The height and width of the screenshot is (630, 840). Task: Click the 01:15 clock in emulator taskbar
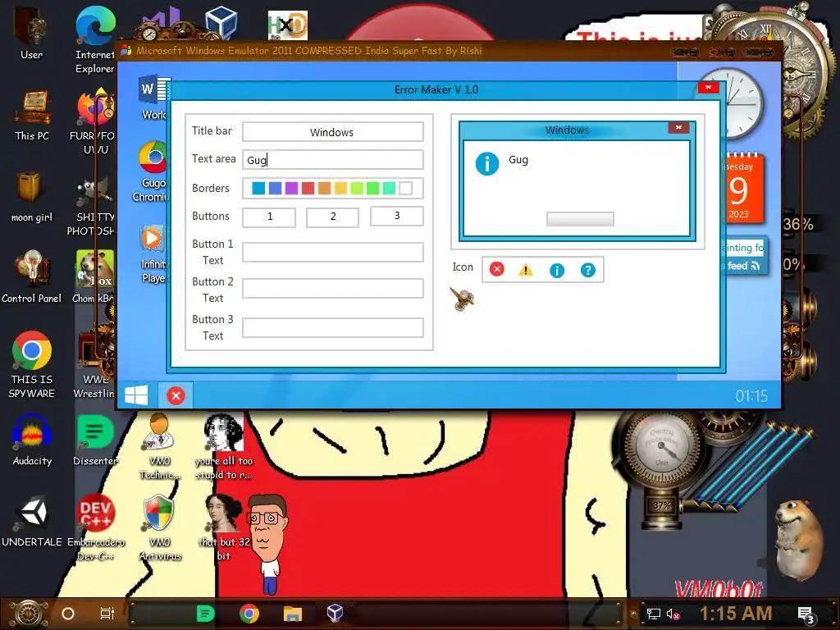pos(751,396)
